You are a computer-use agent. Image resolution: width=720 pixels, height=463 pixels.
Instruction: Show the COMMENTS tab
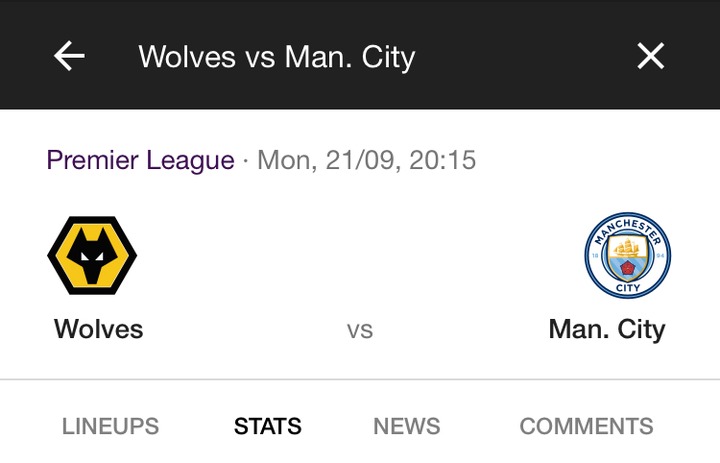pyautogui.click(x=586, y=426)
